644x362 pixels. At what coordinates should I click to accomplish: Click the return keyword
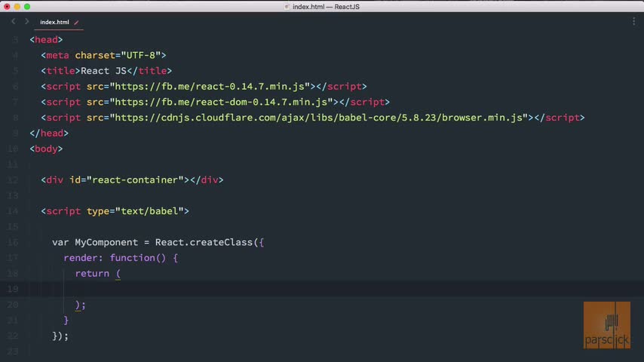tap(92, 274)
